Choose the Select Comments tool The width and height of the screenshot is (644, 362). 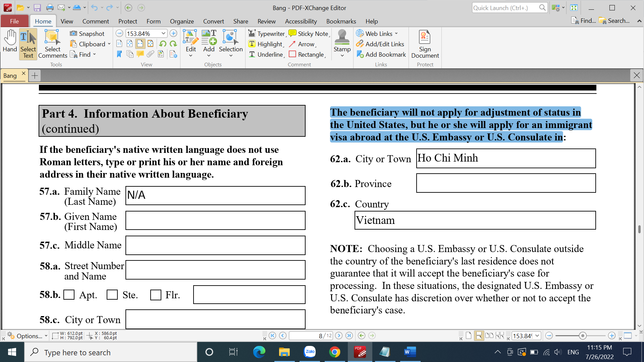coord(53,44)
